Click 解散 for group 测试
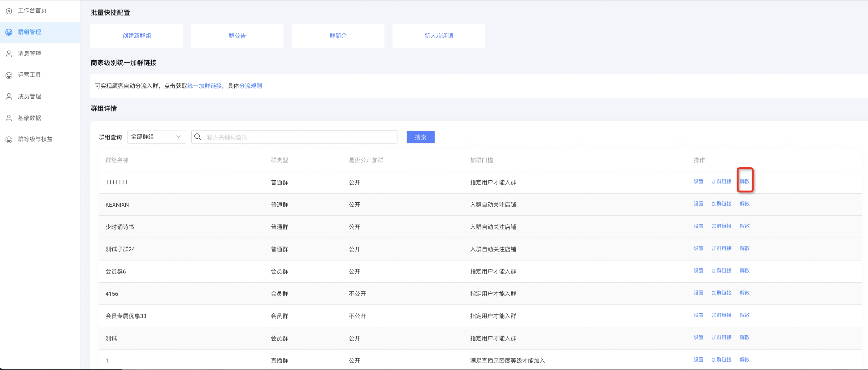This screenshot has height=370, width=868. click(745, 337)
